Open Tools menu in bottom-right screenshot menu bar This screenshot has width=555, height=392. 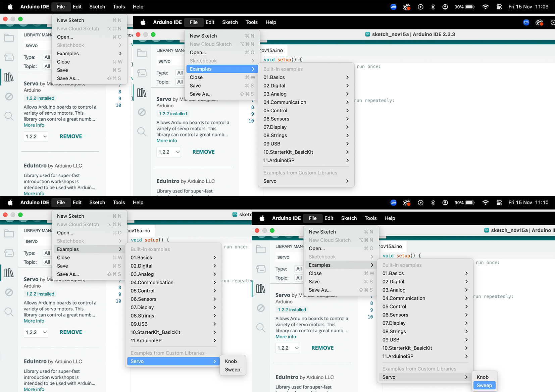coord(370,218)
